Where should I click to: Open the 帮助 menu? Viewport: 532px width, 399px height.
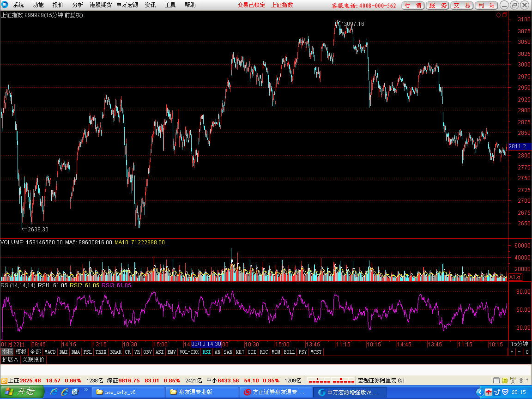click(x=190, y=5)
